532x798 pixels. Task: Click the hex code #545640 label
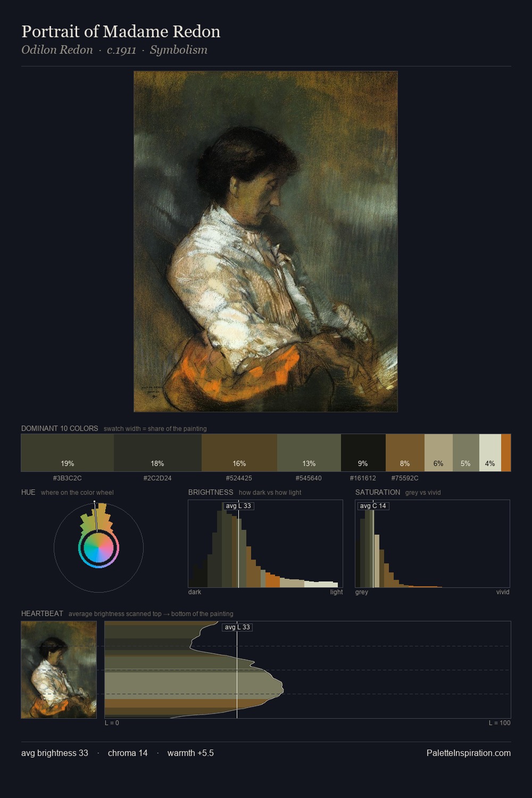pyautogui.click(x=309, y=478)
